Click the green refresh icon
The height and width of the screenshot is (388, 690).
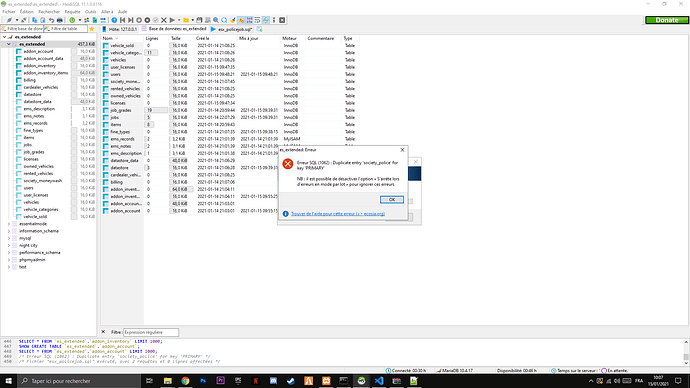click(72, 20)
